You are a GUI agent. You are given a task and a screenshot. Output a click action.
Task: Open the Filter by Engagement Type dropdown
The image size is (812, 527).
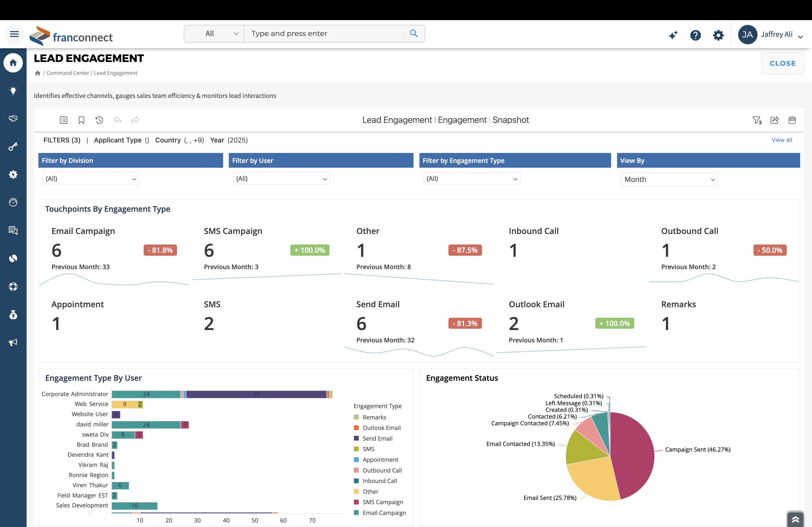coord(472,178)
